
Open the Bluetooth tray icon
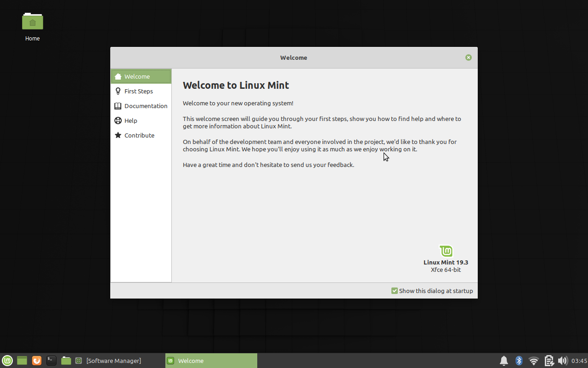[x=519, y=361]
